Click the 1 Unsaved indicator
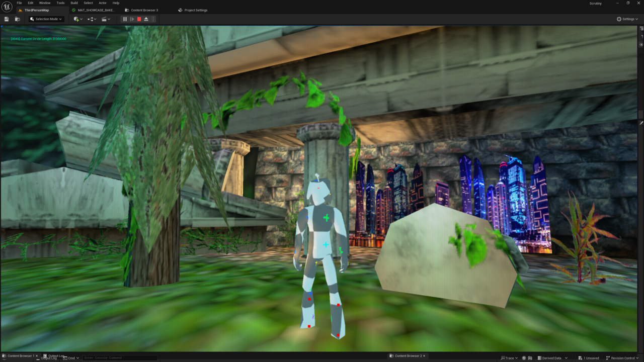644x362 pixels. (x=589, y=358)
